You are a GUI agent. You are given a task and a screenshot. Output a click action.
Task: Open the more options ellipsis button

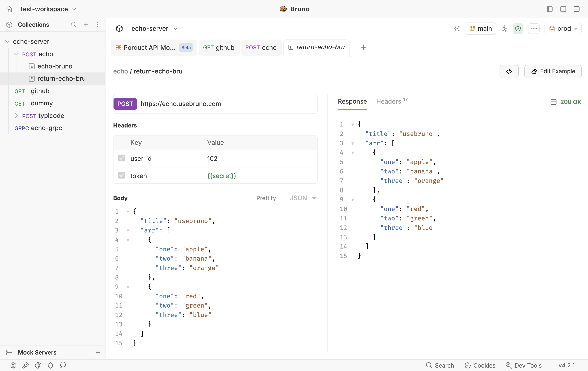click(533, 29)
